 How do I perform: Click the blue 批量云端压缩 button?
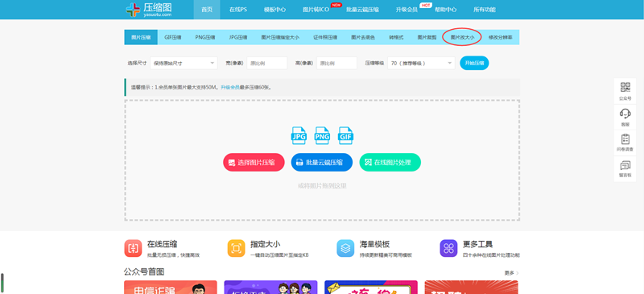[322, 163]
